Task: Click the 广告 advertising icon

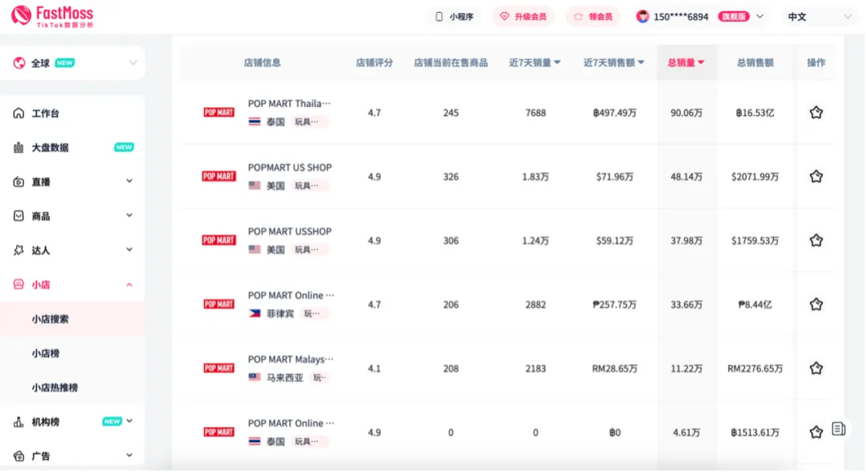Action: [x=18, y=457]
